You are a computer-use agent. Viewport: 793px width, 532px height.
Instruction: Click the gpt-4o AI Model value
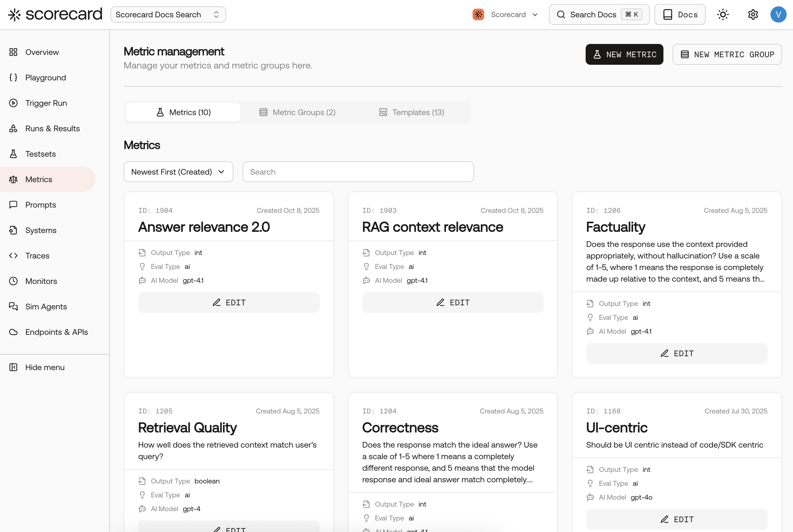[x=641, y=497]
